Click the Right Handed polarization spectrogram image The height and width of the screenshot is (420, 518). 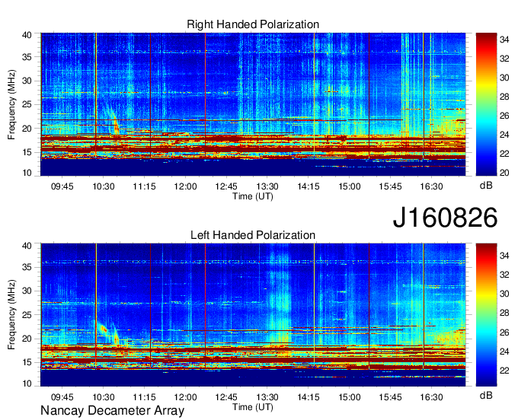pyautogui.click(x=253, y=104)
